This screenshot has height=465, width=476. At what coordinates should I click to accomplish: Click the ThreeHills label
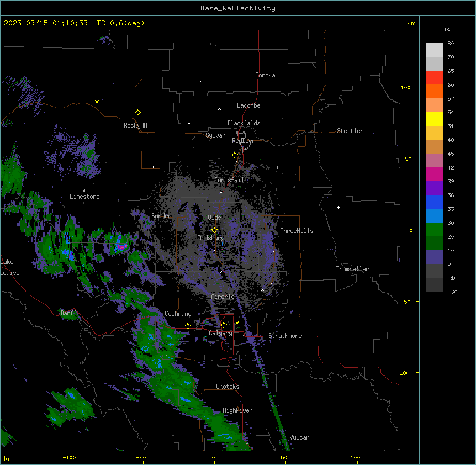(x=297, y=231)
